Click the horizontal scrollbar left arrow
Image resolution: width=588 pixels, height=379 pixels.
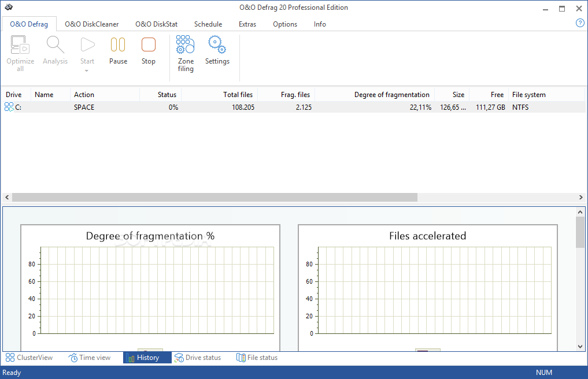[x=7, y=197]
